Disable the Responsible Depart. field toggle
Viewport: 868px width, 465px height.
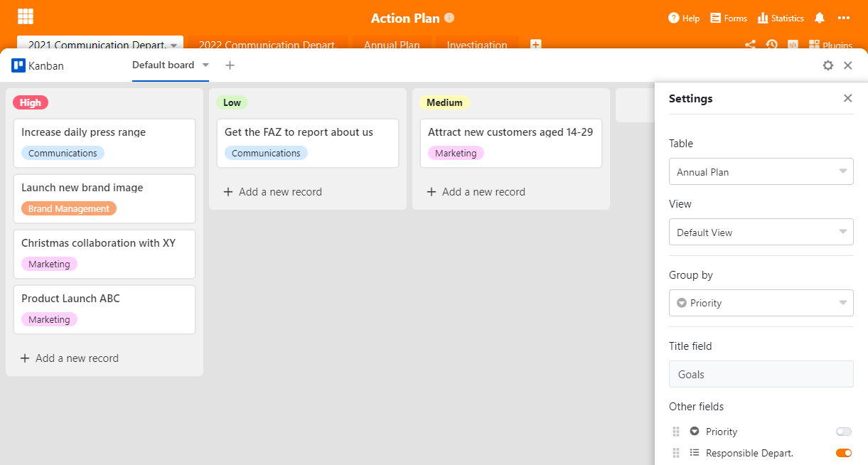coord(843,453)
